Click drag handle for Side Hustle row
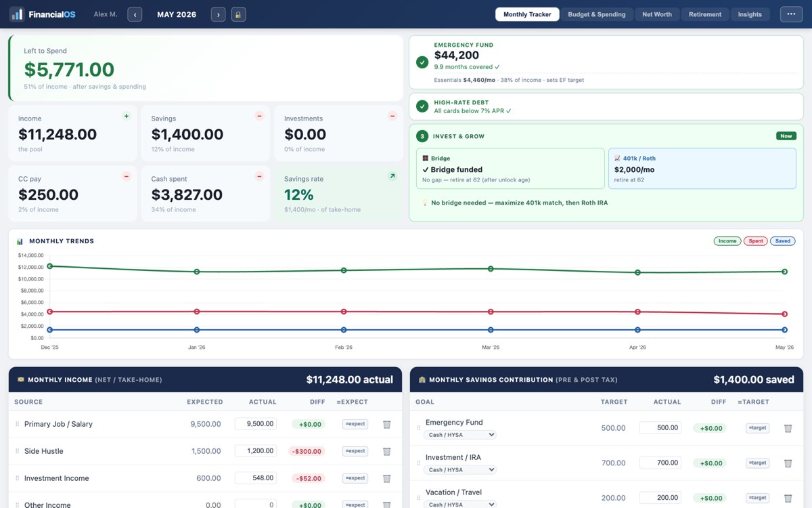This screenshot has height=508, width=812. pos(18,451)
